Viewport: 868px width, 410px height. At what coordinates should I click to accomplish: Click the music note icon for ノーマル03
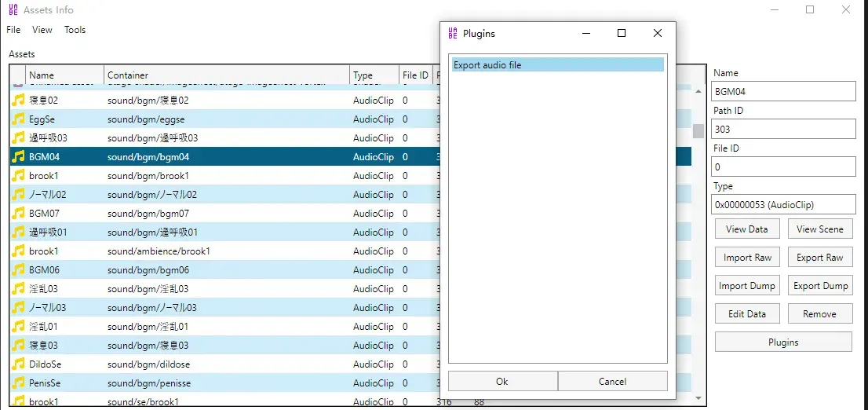[19, 308]
